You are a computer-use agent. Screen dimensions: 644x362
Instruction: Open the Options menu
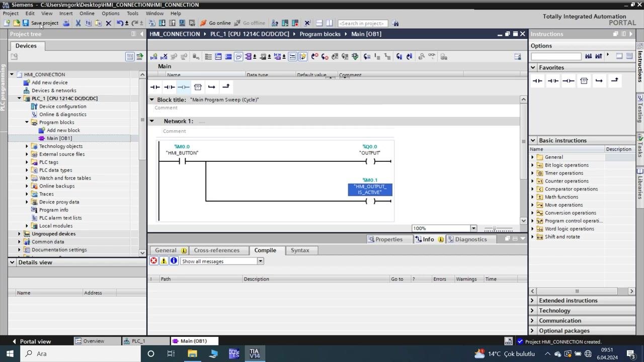point(110,14)
